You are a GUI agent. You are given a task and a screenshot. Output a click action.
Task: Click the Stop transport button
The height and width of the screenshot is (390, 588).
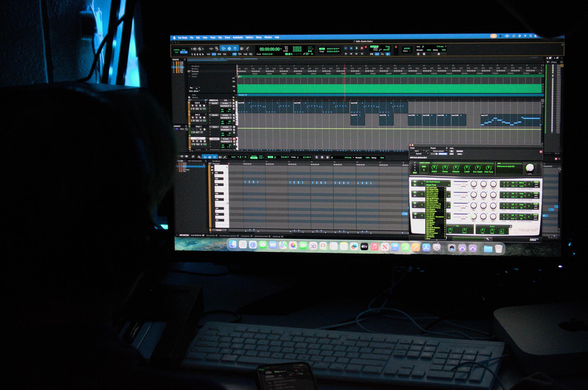[351, 48]
